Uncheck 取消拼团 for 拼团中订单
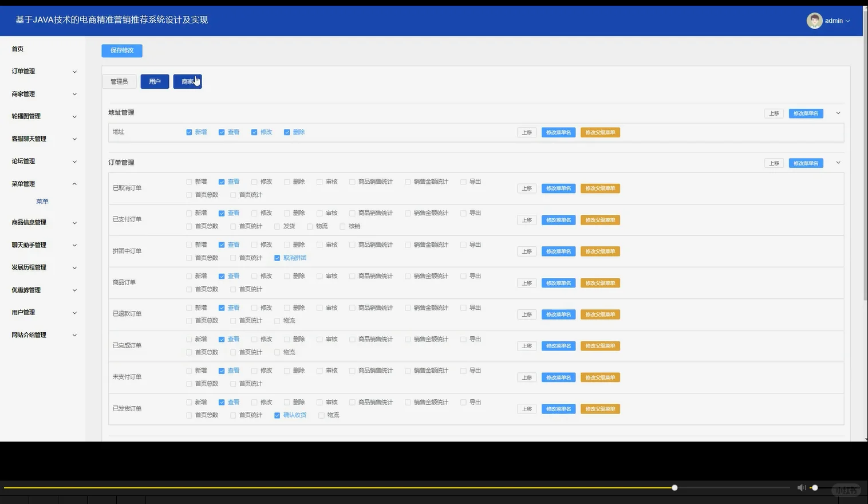The height and width of the screenshot is (504, 868). click(x=277, y=258)
